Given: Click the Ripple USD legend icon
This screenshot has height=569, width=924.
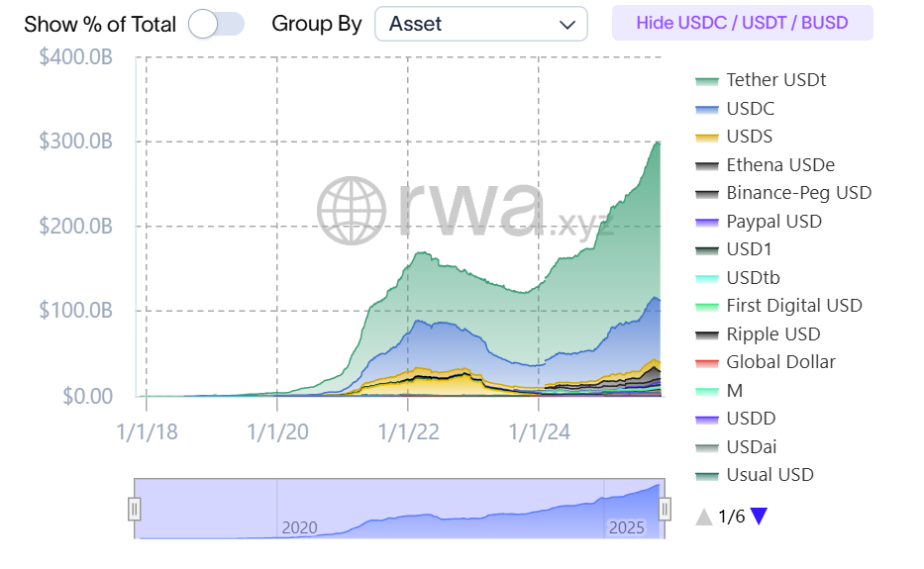Looking at the screenshot, I should pos(707,334).
